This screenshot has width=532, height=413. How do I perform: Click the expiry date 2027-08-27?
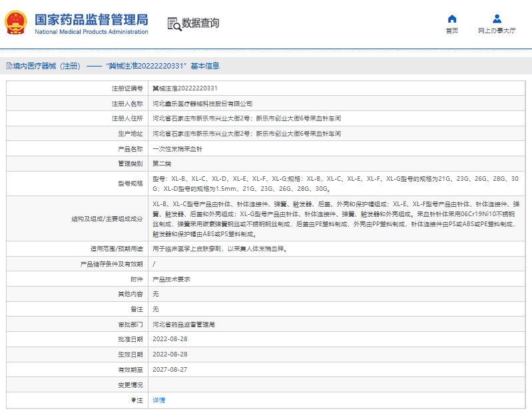(170, 369)
